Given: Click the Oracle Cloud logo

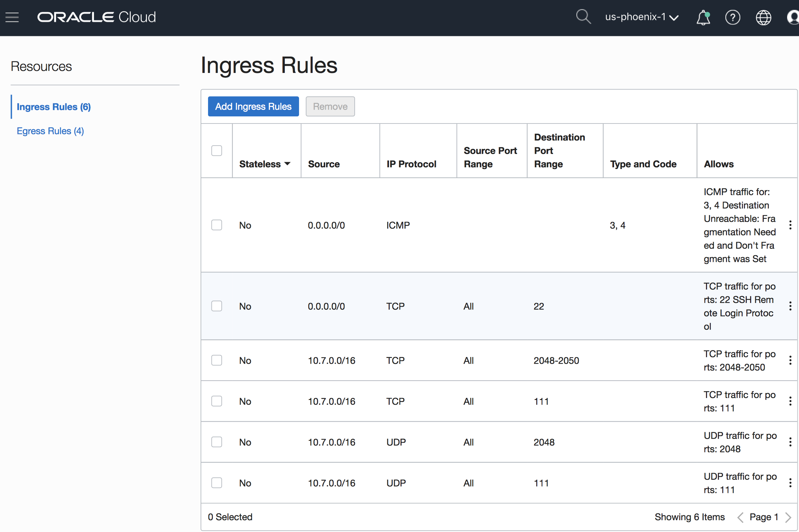Looking at the screenshot, I should [x=96, y=17].
